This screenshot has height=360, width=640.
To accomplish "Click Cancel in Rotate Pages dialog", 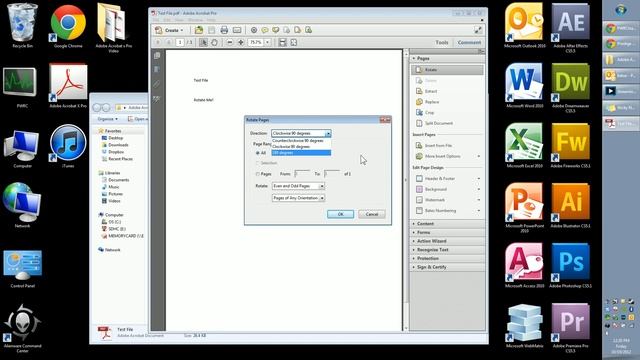I will tap(372, 214).
